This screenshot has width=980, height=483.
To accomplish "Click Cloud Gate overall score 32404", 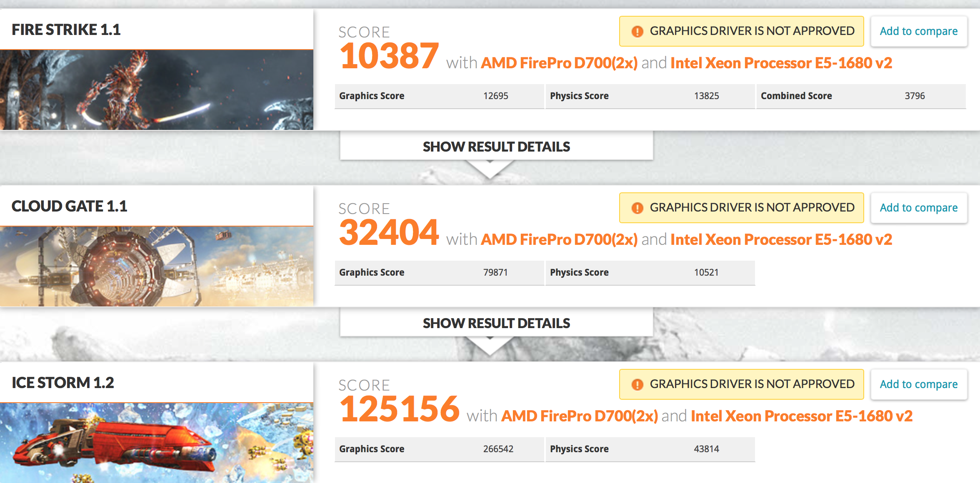I will coord(389,232).
